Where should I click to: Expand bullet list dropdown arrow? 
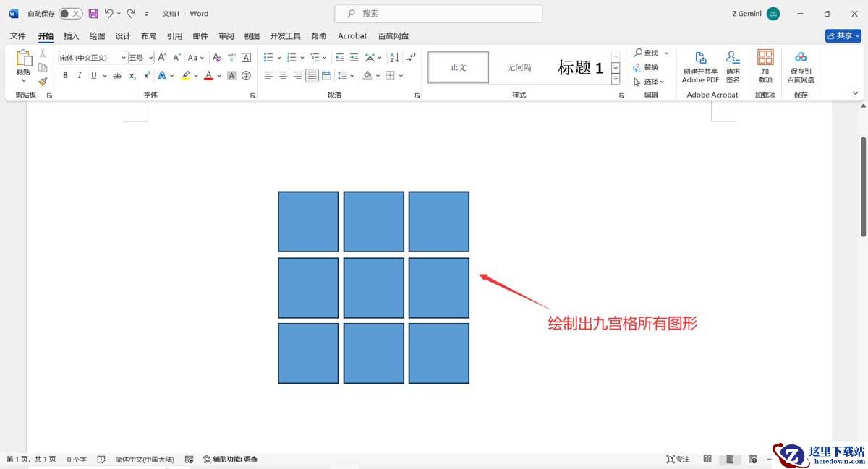[279, 57]
